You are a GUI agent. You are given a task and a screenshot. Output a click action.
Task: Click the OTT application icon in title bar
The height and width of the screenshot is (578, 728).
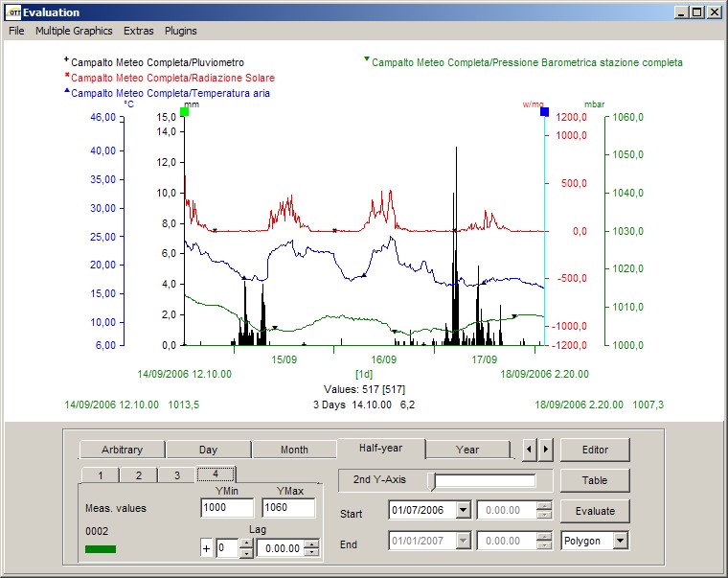click(x=13, y=12)
